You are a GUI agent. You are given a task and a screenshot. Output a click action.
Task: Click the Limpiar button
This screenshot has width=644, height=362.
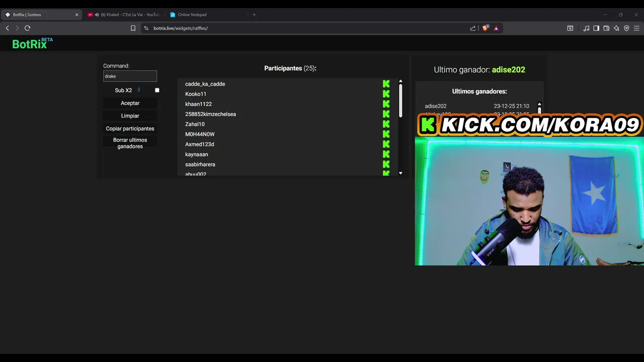pyautogui.click(x=130, y=116)
